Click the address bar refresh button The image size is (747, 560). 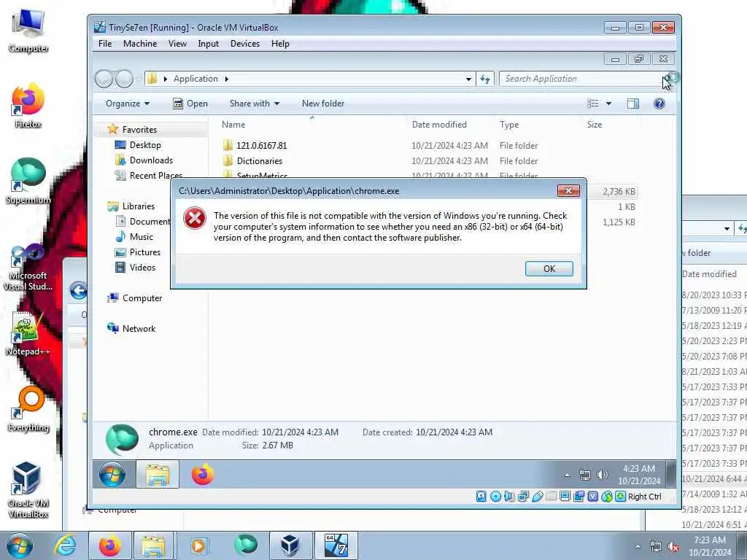[x=485, y=79]
